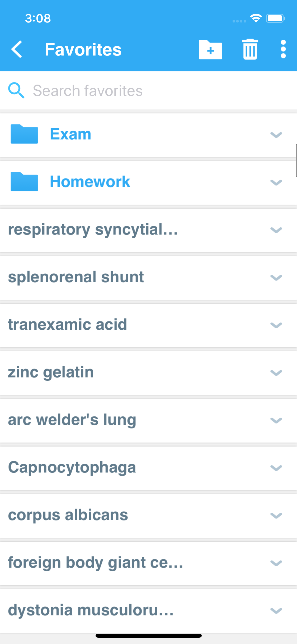The height and width of the screenshot is (644, 297).
Task: Open the Exam folder icon
Action: click(24, 134)
